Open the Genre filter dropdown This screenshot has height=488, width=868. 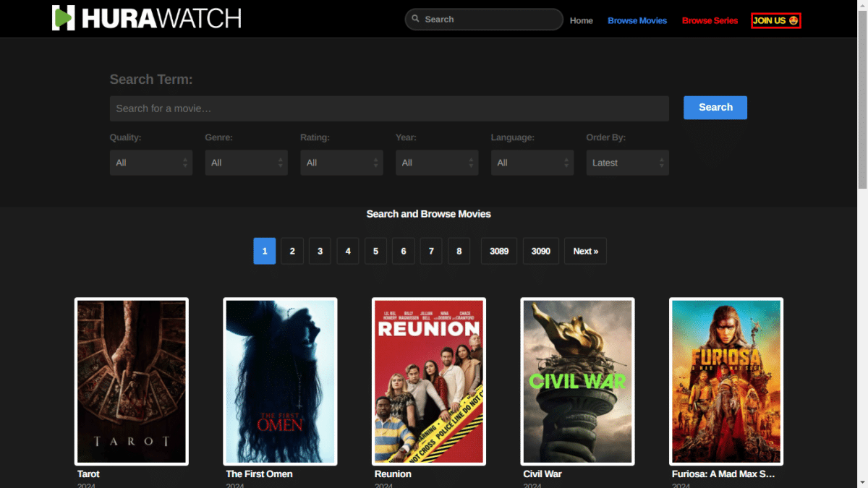click(x=246, y=163)
